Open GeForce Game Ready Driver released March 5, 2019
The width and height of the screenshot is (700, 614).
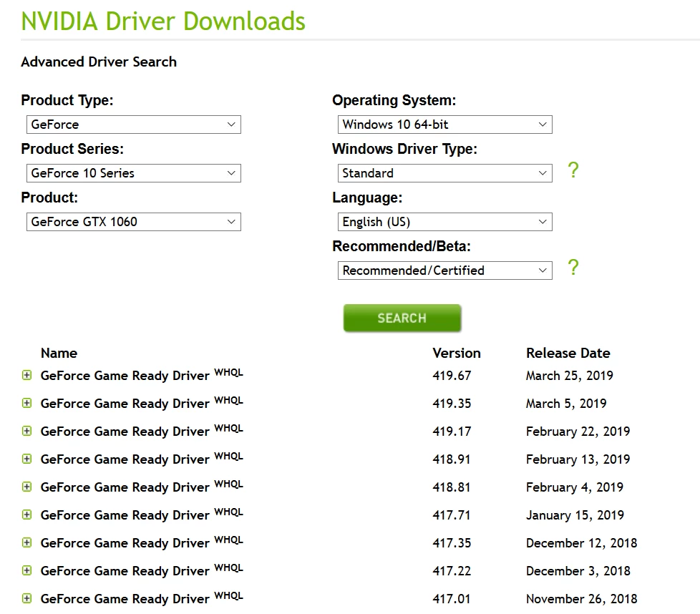click(x=142, y=404)
